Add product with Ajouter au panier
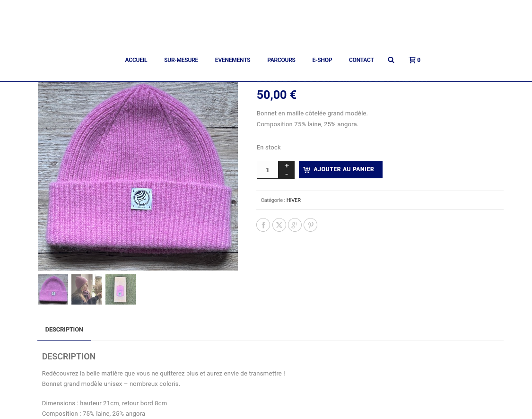This screenshot has height=419, width=532. (340, 169)
